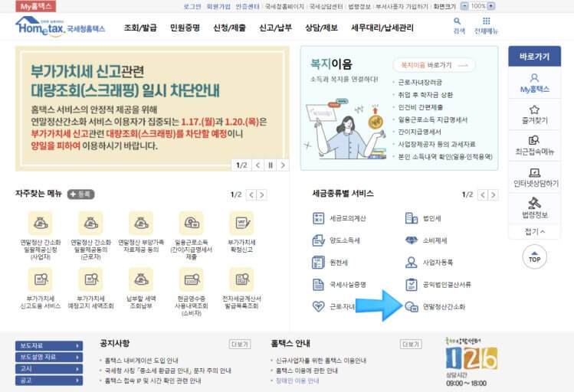
Task: Decrease screen size with minus button
Action: (464, 6)
